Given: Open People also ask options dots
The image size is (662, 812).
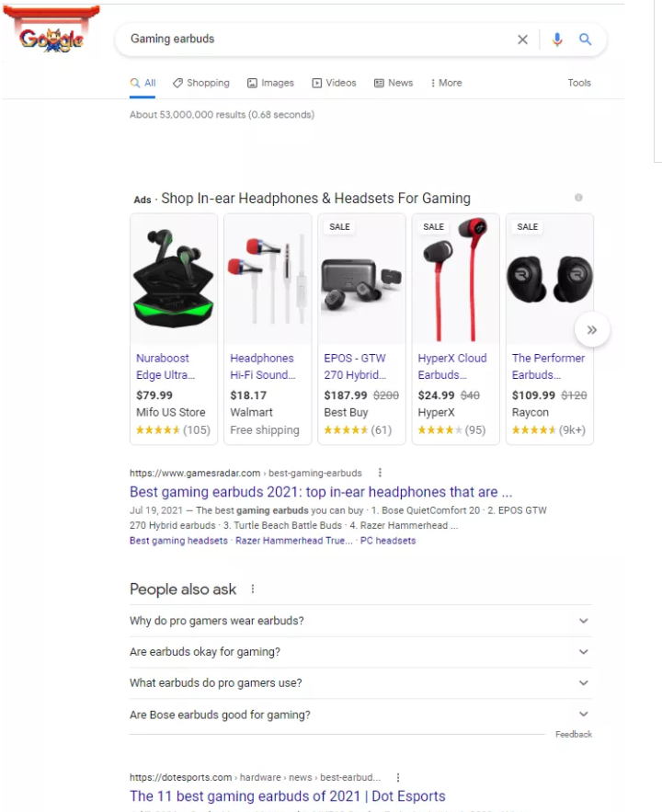Looking at the screenshot, I should click(253, 589).
